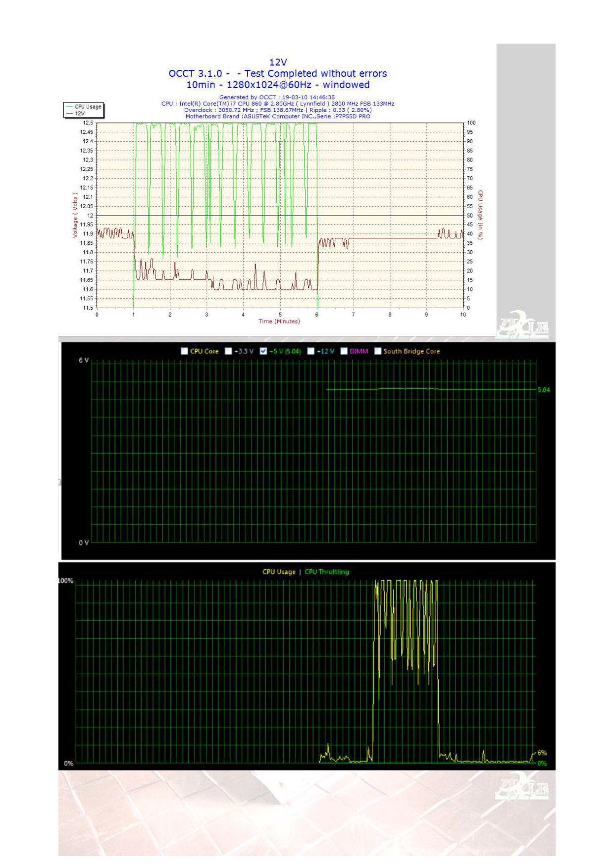This screenshot has width=614, height=868.
Task: Click the 100% label on the CPU usage graph
Action: [66, 581]
